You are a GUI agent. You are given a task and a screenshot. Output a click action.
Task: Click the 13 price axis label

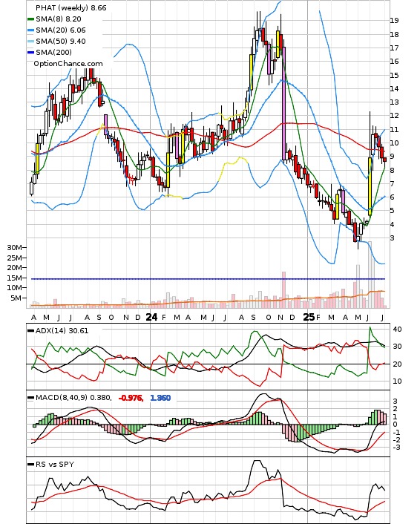(x=394, y=102)
